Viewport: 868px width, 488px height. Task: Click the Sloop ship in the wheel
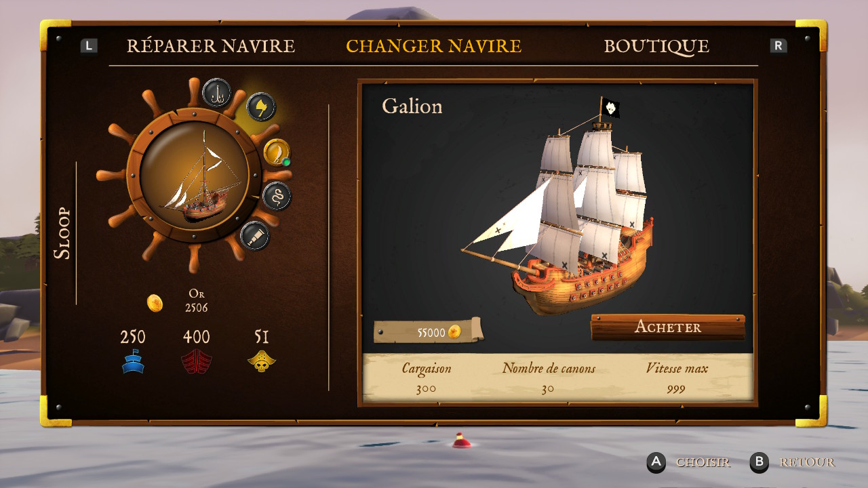pos(200,182)
